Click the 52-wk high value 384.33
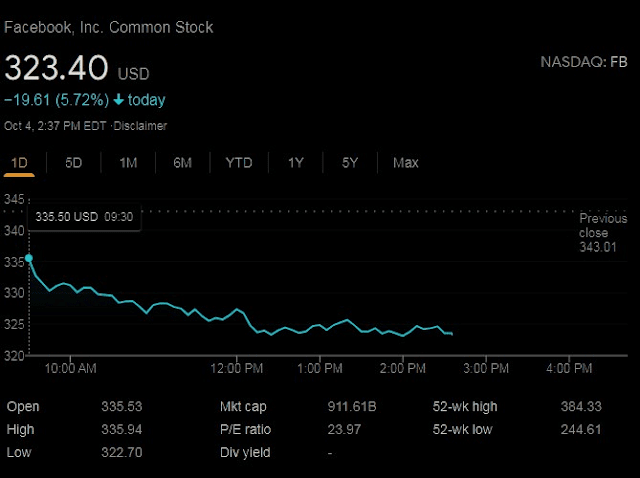 pyautogui.click(x=581, y=407)
